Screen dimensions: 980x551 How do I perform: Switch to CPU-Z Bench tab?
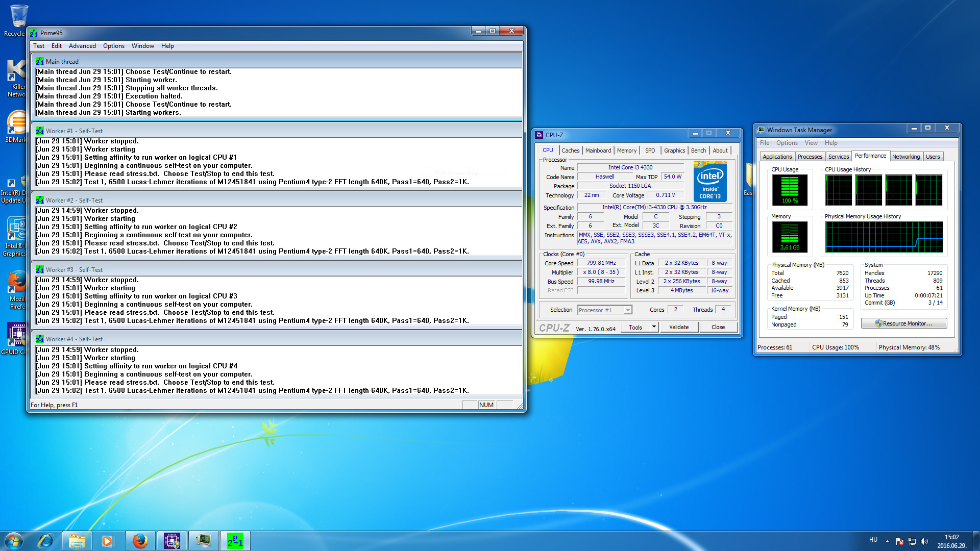[x=698, y=151]
